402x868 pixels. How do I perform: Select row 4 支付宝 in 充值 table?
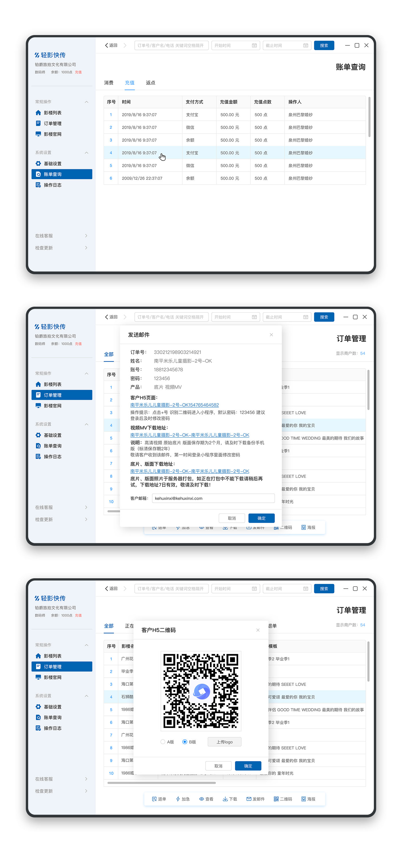coord(234,153)
